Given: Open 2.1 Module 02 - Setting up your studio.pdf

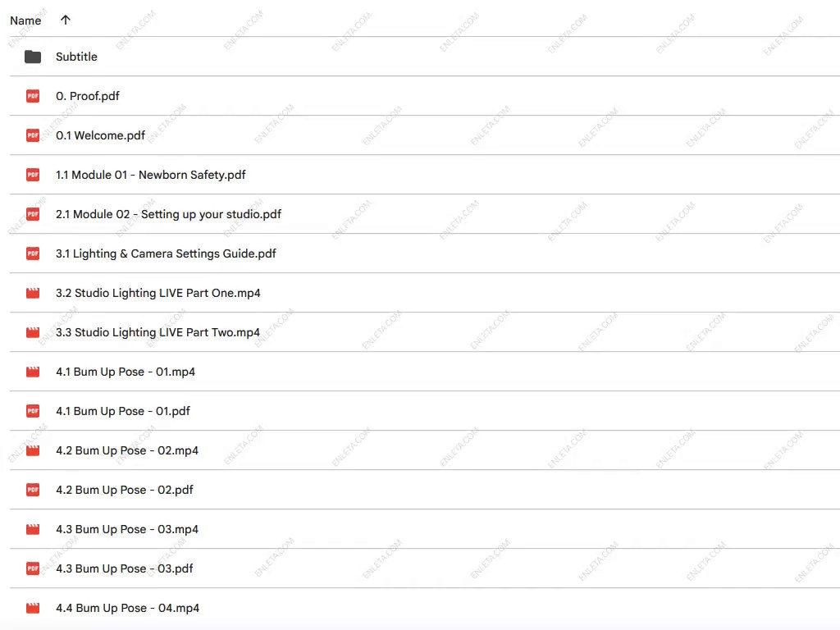Looking at the screenshot, I should (168, 214).
